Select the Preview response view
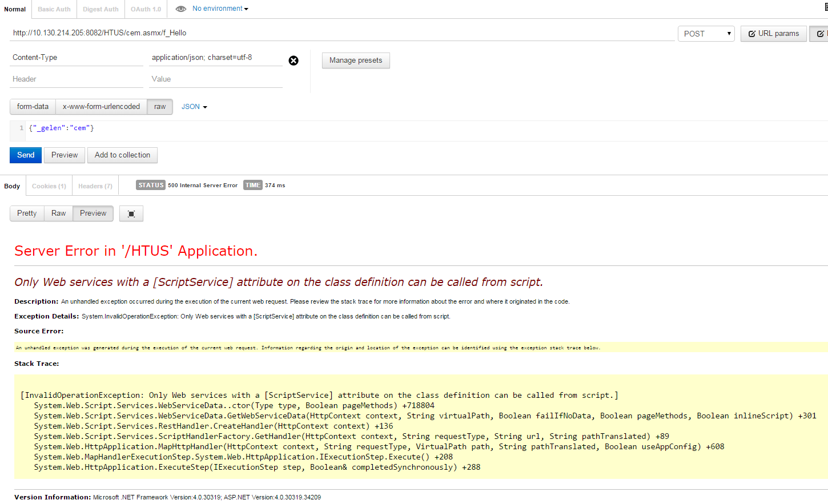The image size is (828, 504). point(93,213)
